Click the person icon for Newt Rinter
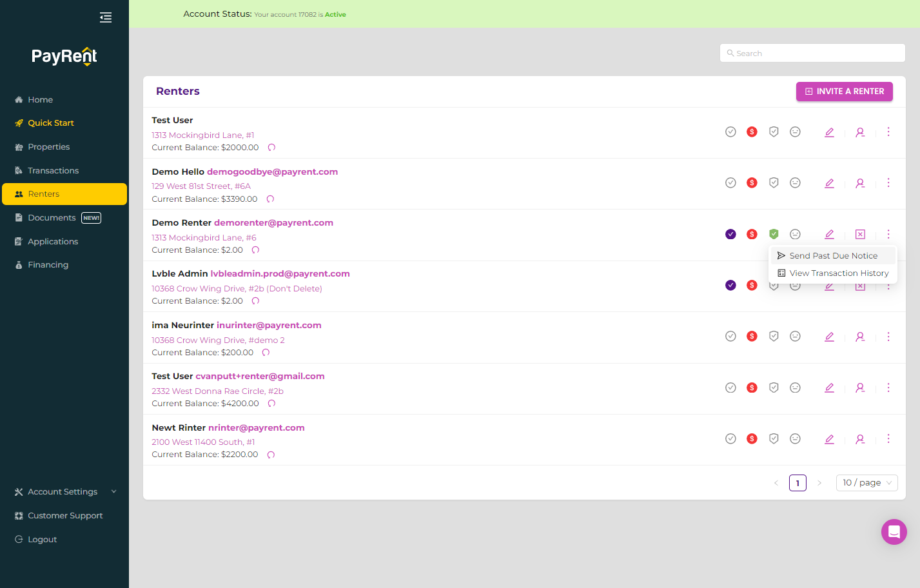The height and width of the screenshot is (588, 920). click(860, 439)
